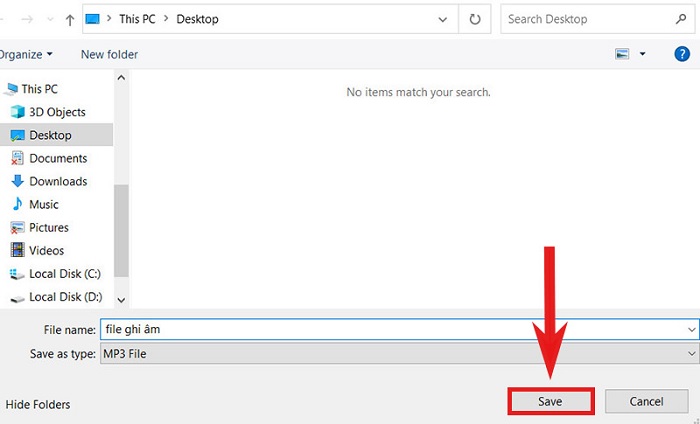Expand the address bar history dropdown
The image size is (700, 424).
coord(443,19)
